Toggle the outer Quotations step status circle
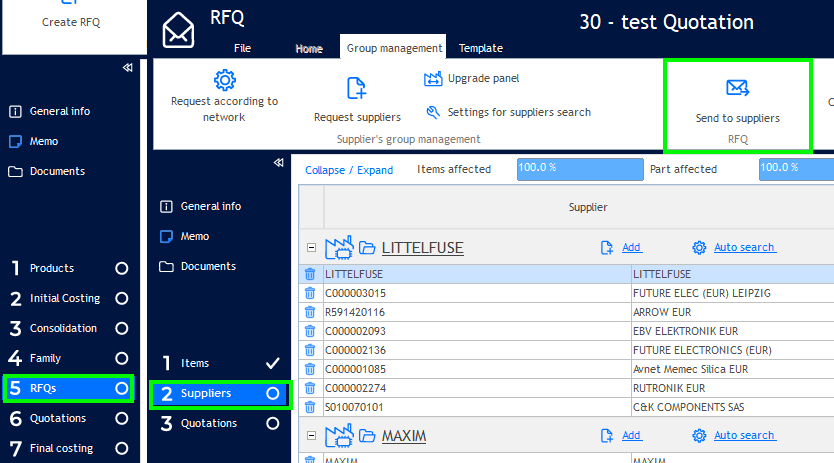The image size is (834, 463). [122, 418]
